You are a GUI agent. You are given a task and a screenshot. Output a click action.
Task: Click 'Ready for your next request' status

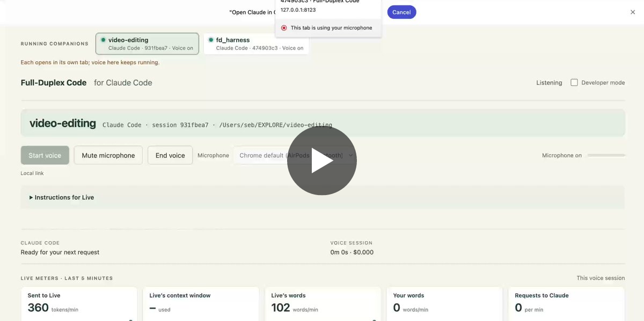point(60,252)
